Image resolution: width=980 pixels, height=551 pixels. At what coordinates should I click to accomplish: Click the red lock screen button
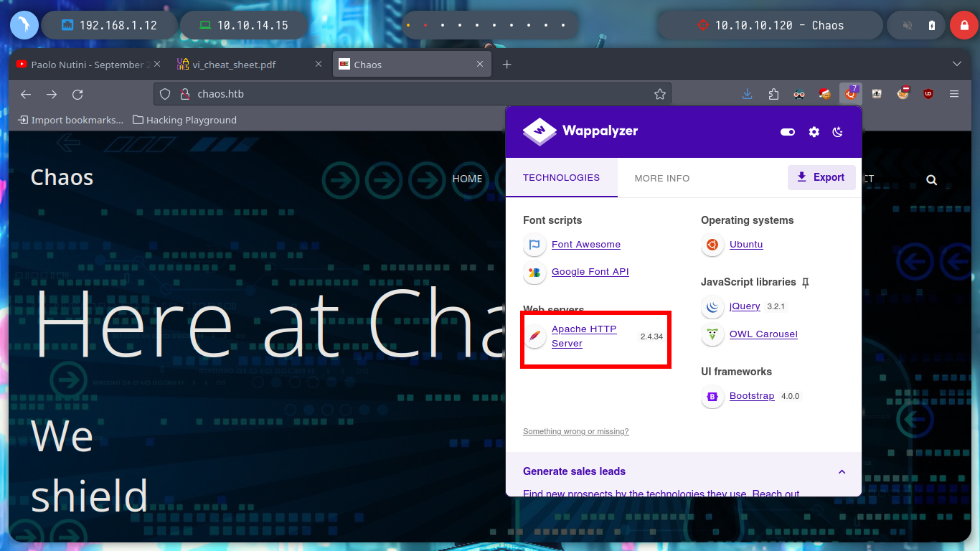pyautogui.click(x=963, y=25)
